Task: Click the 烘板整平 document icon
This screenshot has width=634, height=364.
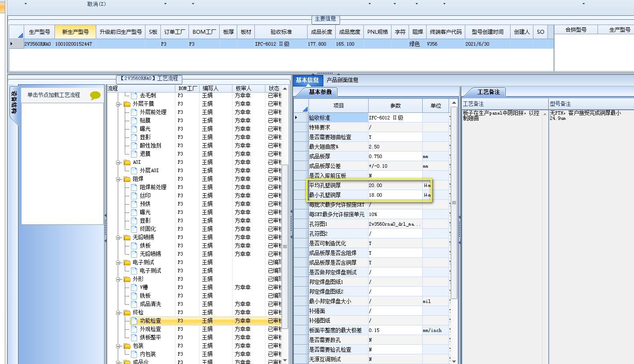Action: [x=134, y=338]
